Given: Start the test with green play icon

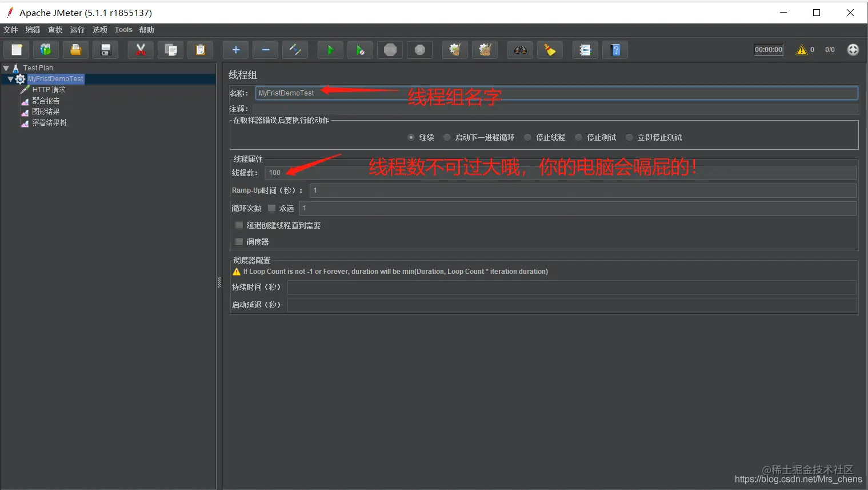Looking at the screenshot, I should [x=330, y=50].
